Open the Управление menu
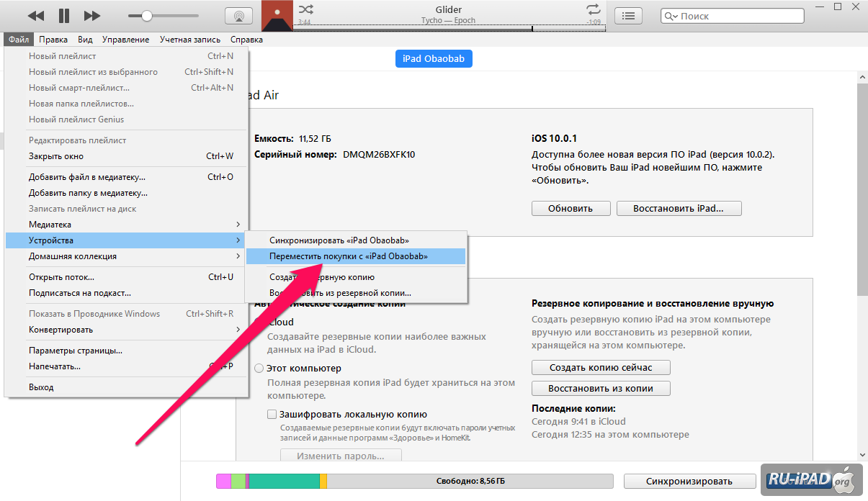Viewport: 868px width, 501px height. click(x=125, y=40)
